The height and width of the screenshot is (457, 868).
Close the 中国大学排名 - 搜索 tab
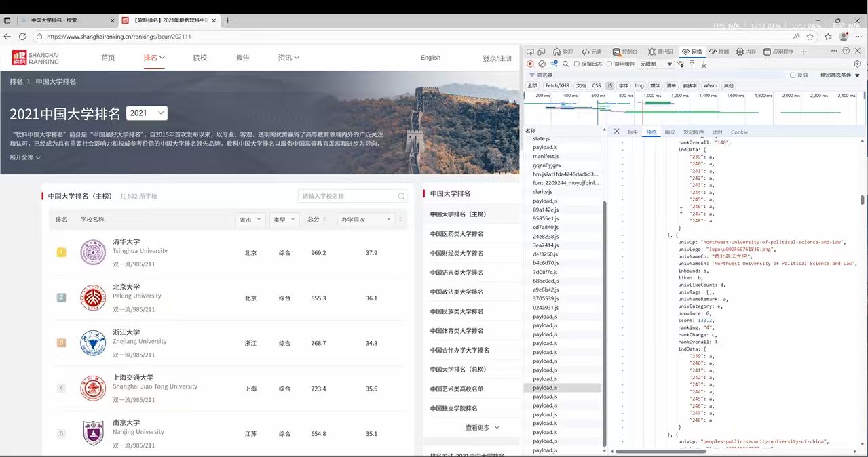112,20
